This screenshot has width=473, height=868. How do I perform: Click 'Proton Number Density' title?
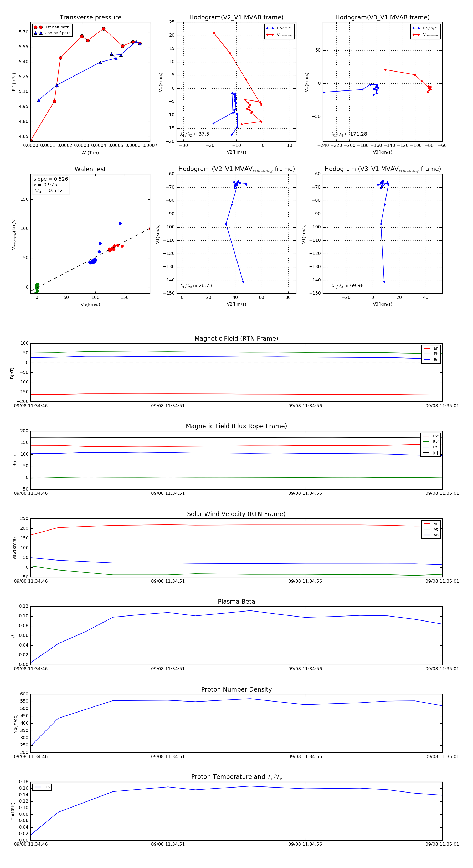click(236, 689)
